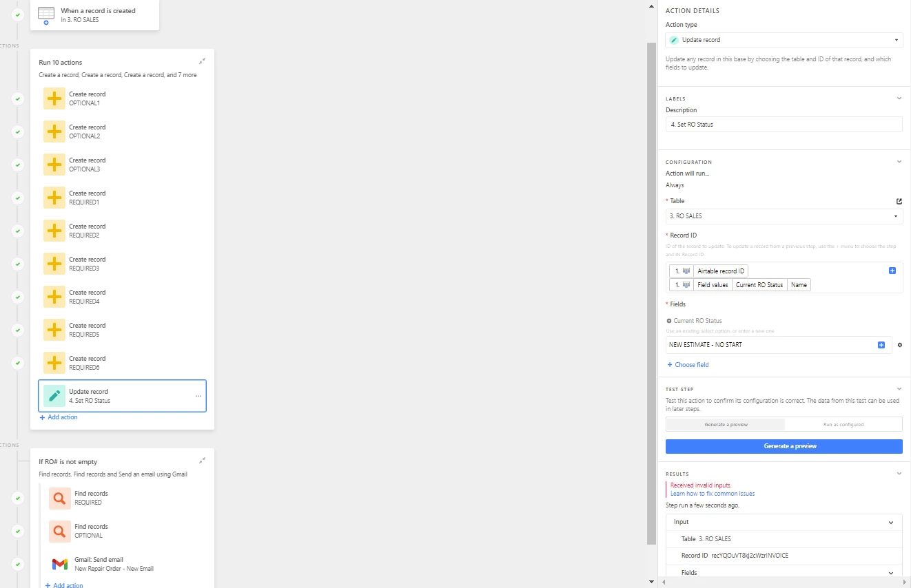Click the Airtable record ID token

pyautogui.click(x=721, y=271)
